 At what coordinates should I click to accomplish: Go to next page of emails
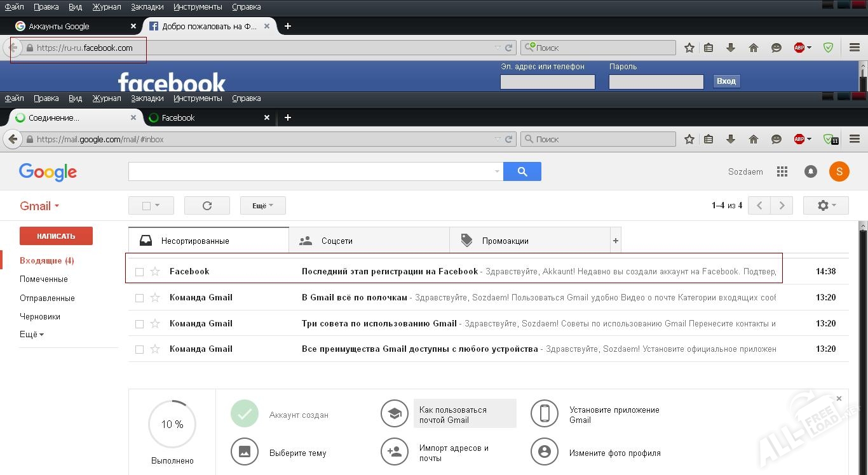782,206
